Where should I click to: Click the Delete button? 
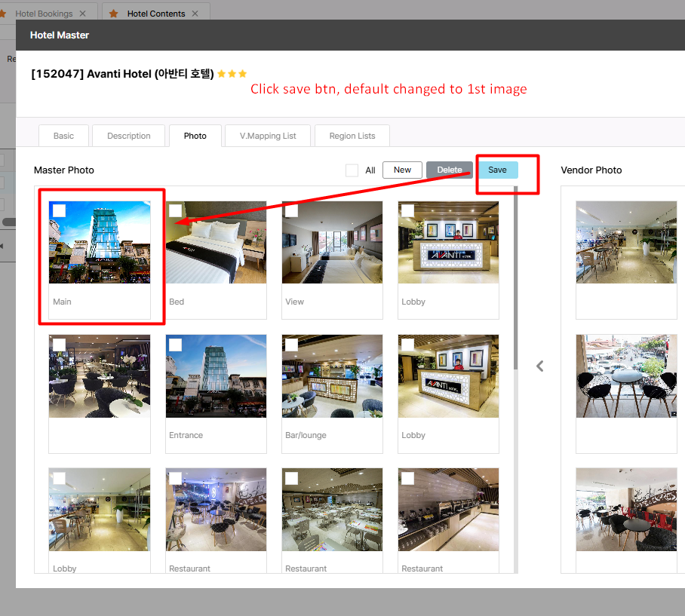450,170
